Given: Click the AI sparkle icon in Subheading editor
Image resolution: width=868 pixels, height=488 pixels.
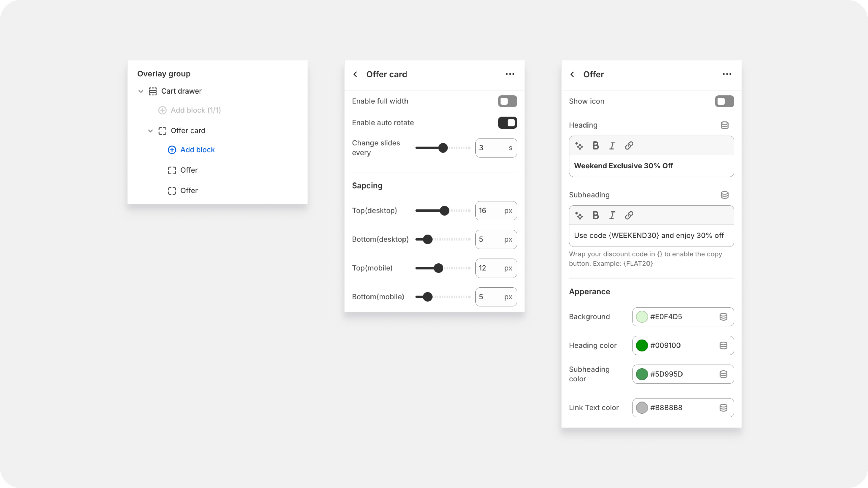Looking at the screenshot, I should pos(579,215).
